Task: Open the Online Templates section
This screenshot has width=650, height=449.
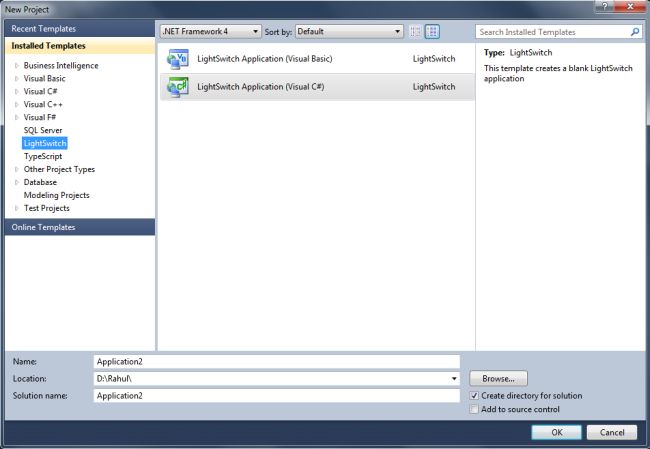Action: click(80, 227)
